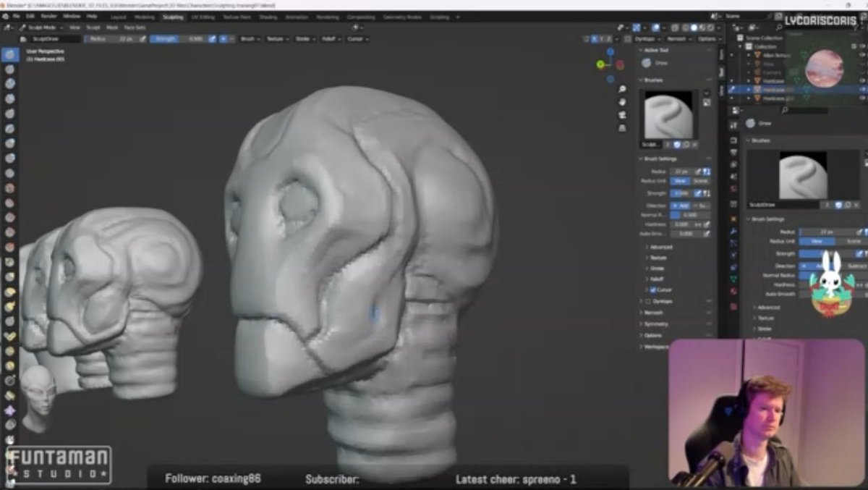
Task: Select the Smooth brush tool
Action: pyautogui.click(x=10, y=188)
